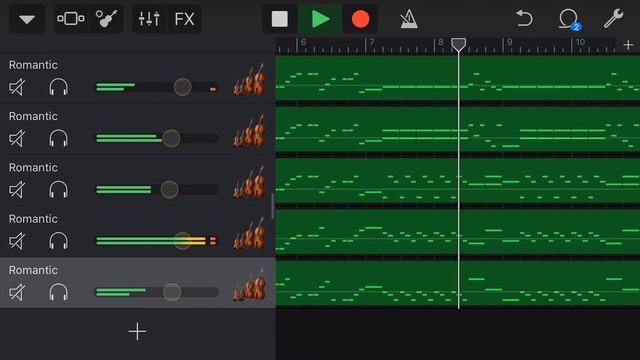The height and width of the screenshot is (360, 640).
Task: Select first track's strings instrument icon
Action: click(x=249, y=80)
